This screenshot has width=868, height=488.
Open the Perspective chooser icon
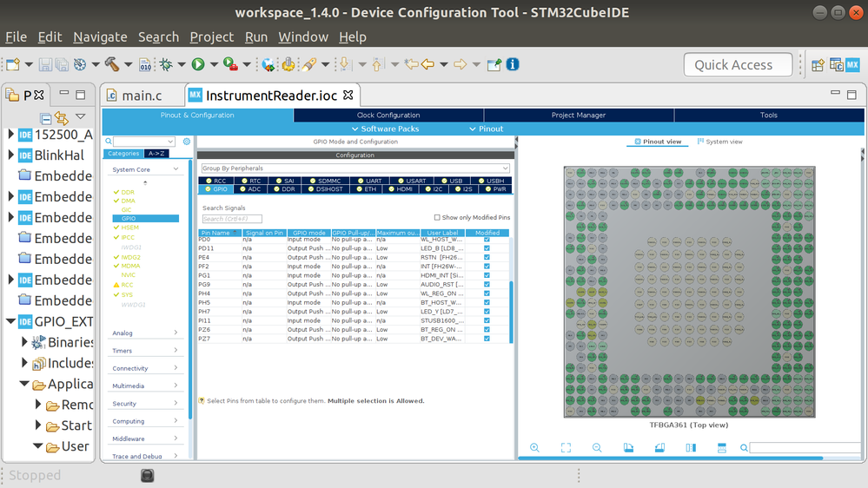(818, 65)
